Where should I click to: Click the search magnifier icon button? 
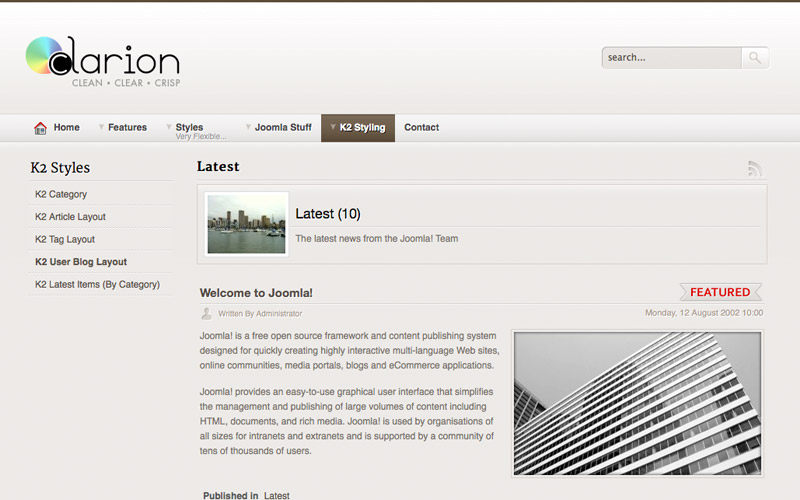[x=755, y=58]
